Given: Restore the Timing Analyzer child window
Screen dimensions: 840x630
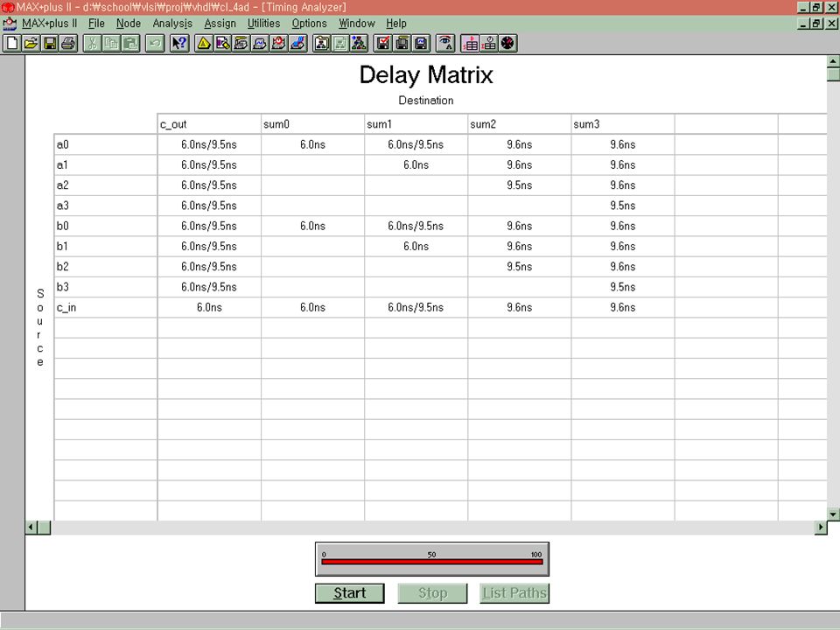Looking at the screenshot, I should (815, 24).
